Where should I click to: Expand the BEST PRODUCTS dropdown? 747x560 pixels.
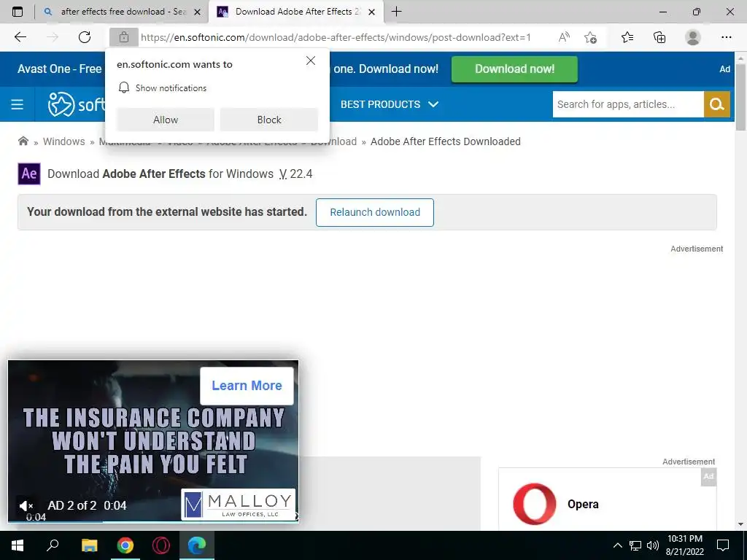click(x=390, y=104)
